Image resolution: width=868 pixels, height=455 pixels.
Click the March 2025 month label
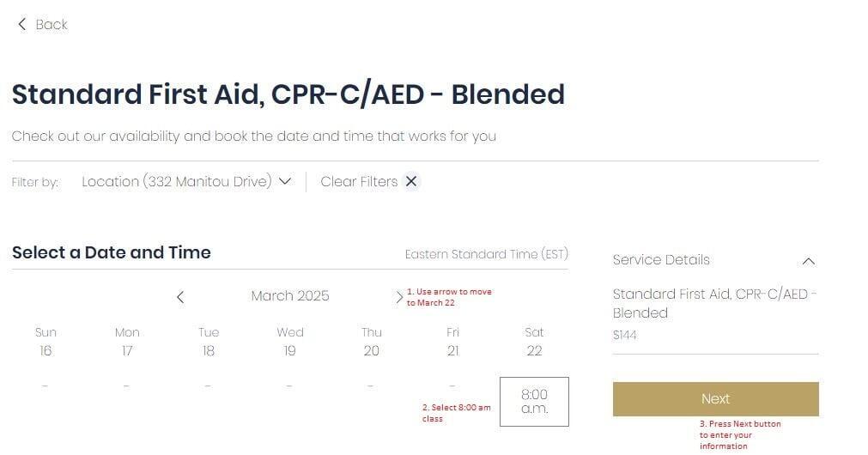[290, 296]
